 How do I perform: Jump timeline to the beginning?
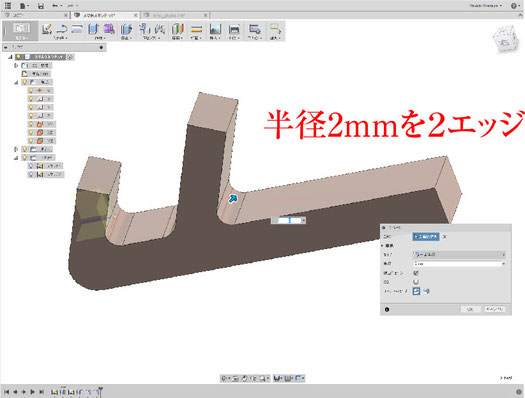pyautogui.click(x=7, y=392)
